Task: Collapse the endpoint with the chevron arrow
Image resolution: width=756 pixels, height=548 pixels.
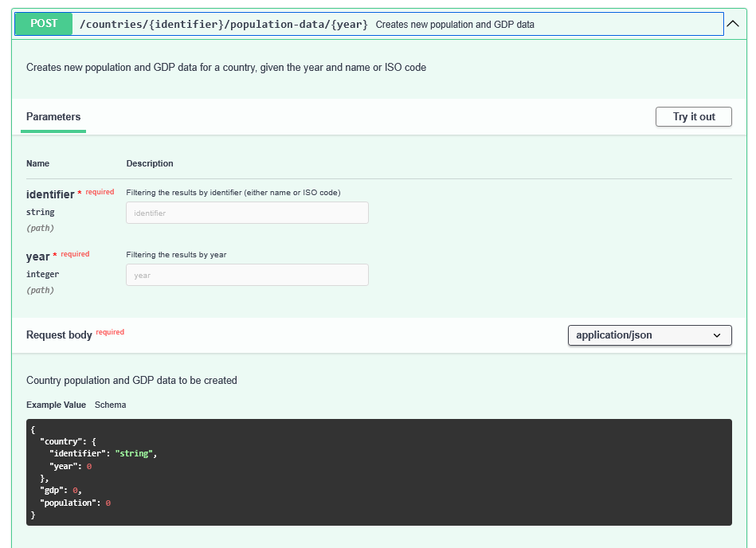Action: pyautogui.click(x=733, y=24)
